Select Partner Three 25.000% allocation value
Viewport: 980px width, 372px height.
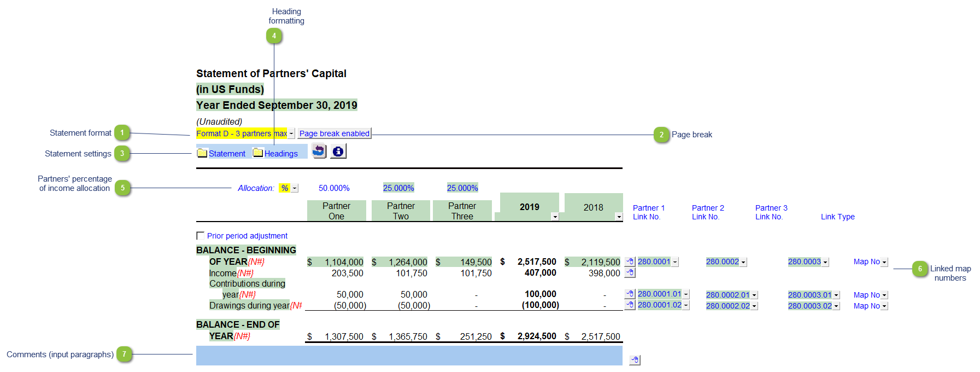[x=462, y=188]
